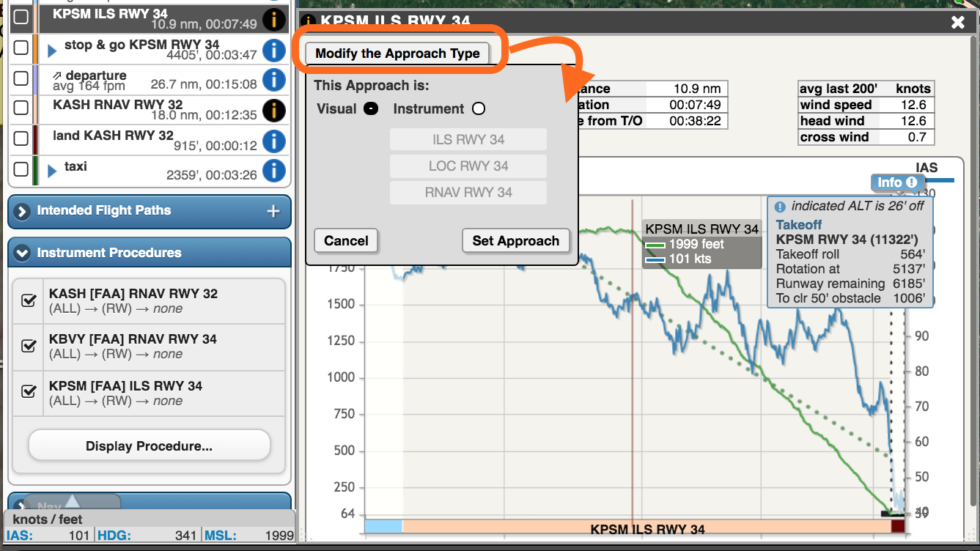Viewport: 980px width, 551px height.
Task: Click the light blue timeline segment
Action: point(383,526)
